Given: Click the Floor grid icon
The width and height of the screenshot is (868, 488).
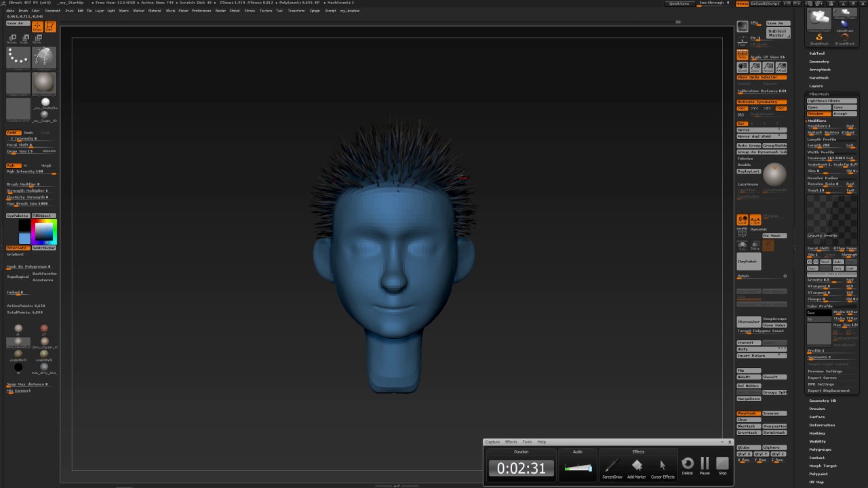Looking at the screenshot, I should coord(743,41).
